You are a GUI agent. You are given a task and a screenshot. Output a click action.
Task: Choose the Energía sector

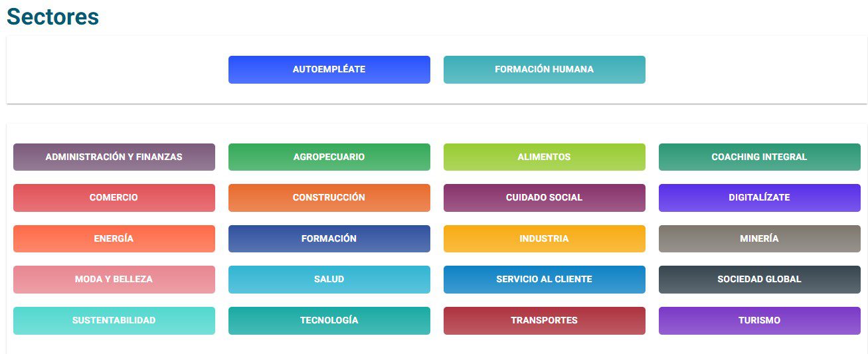[114, 239]
